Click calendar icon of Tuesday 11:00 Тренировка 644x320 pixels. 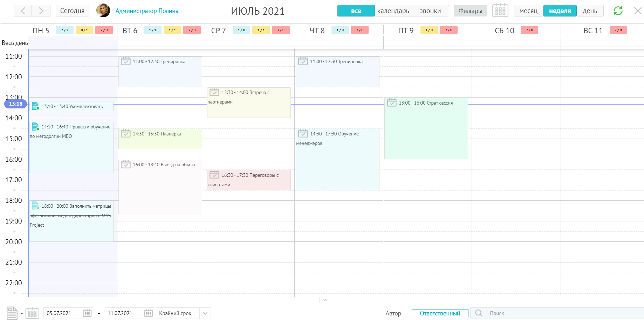(x=126, y=61)
